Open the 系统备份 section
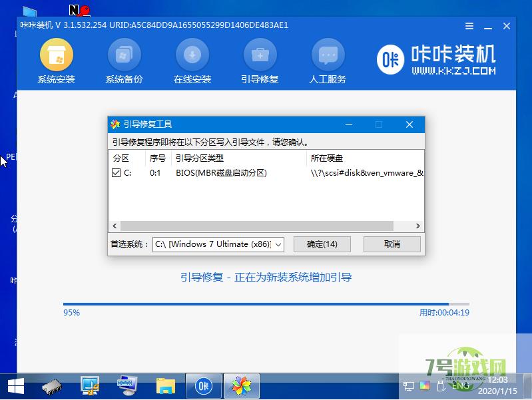 point(125,61)
